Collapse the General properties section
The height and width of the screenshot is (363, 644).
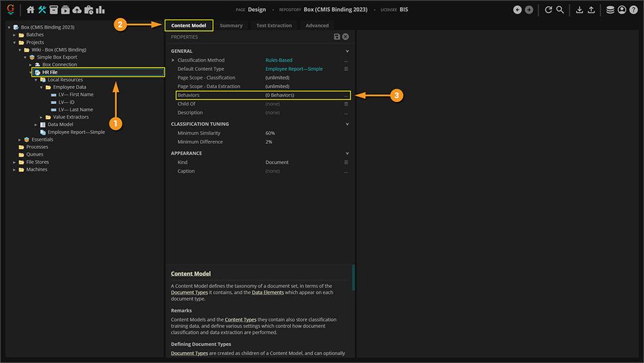(347, 51)
